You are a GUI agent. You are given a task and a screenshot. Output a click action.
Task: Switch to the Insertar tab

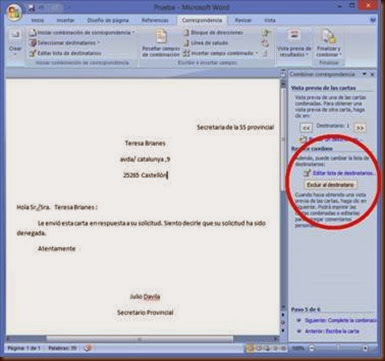(x=65, y=20)
